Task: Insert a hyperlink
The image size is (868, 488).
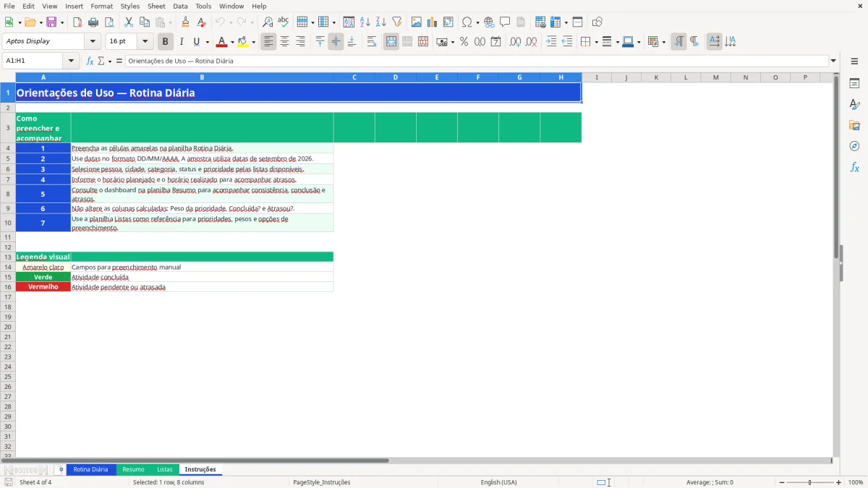Action: coord(489,22)
